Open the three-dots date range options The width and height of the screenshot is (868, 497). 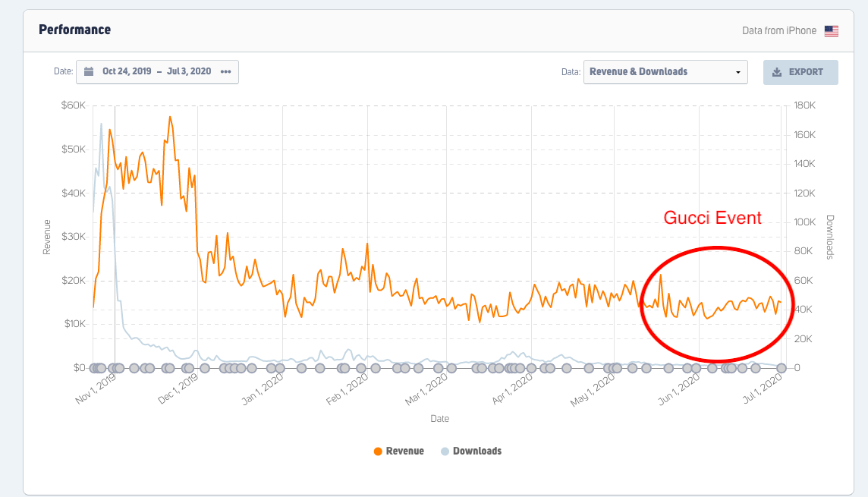tap(225, 71)
